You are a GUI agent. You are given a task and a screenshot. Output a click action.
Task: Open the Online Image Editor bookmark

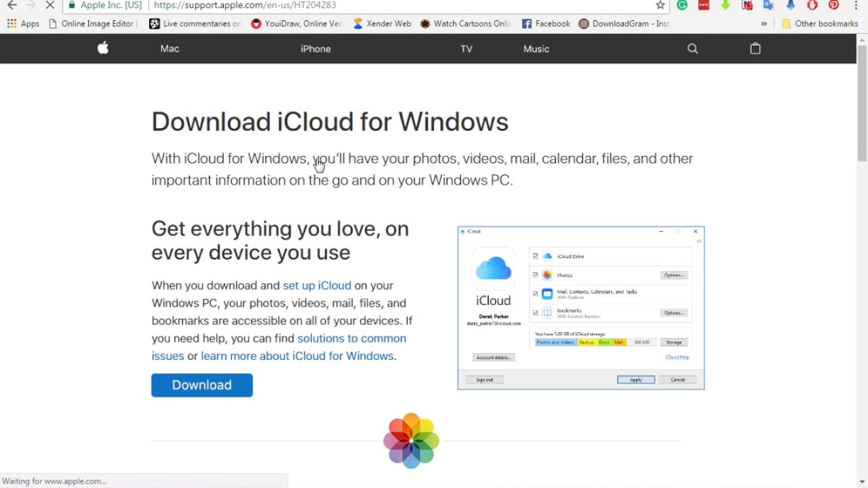(93, 24)
